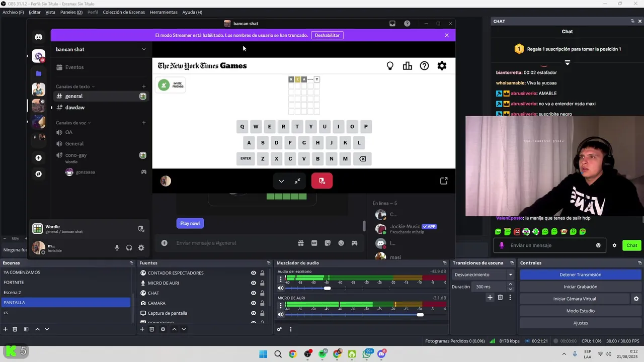Click Play now! button
The image size is (644, 362).
tap(190, 223)
